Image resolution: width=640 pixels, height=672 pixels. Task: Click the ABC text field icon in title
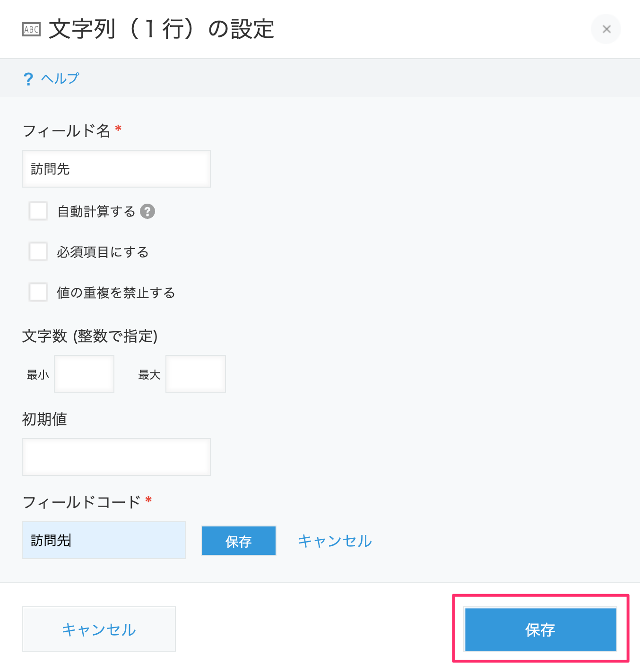tap(31, 29)
